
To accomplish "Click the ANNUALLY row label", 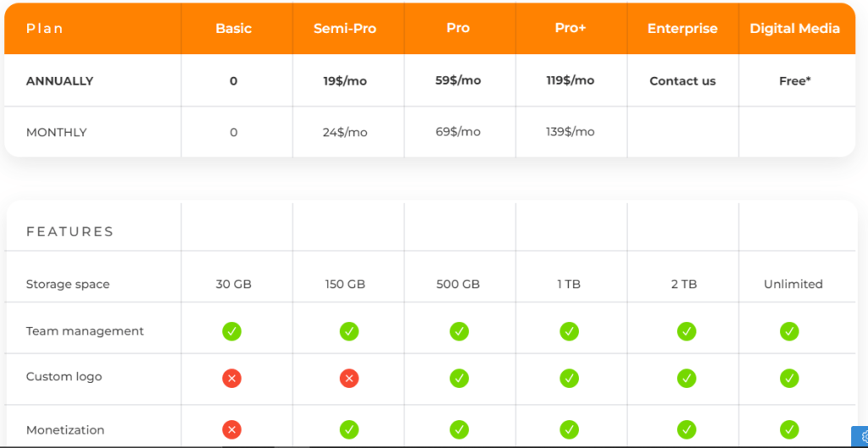I will tap(59, 81).
